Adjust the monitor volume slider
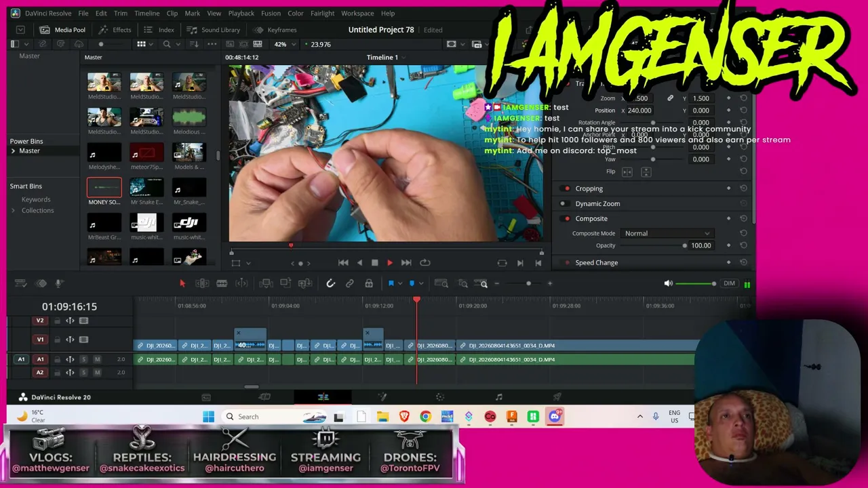Image resolution: width=868 pixels, height=488 pixels. click(696, 283)
